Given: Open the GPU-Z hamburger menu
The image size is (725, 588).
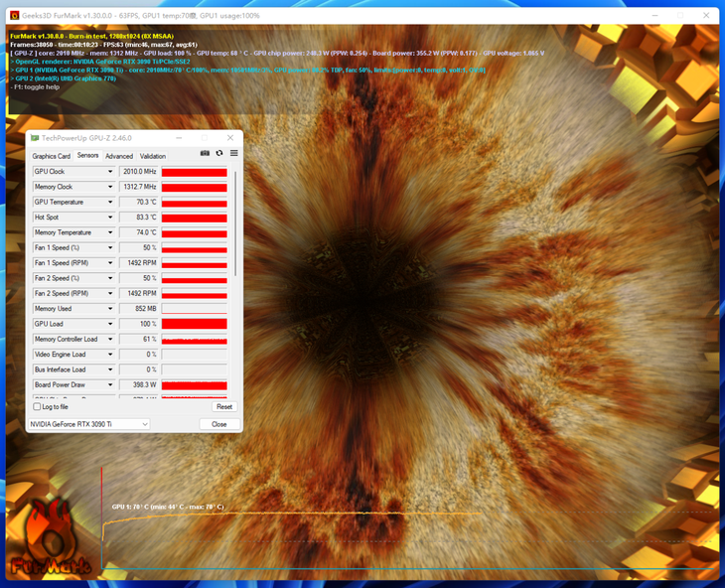Looking at the screenshot, I should click(x=233, y=154).
